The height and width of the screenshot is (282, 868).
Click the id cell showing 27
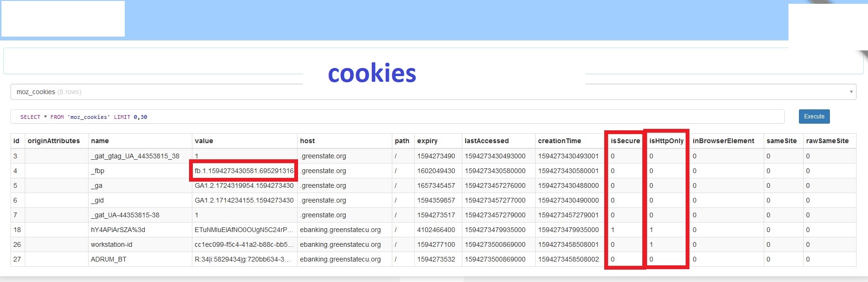point(17,259)
